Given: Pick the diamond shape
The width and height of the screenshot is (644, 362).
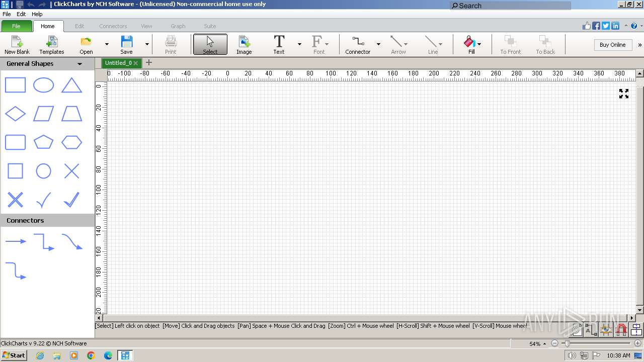Looking at the screenshot, I should [15, 114].
